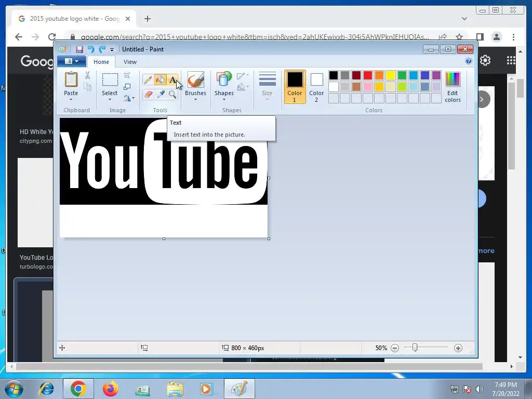Open Paint Help question mark icon
This screenshot has width=532, height=399.
[x=469, y=61]
